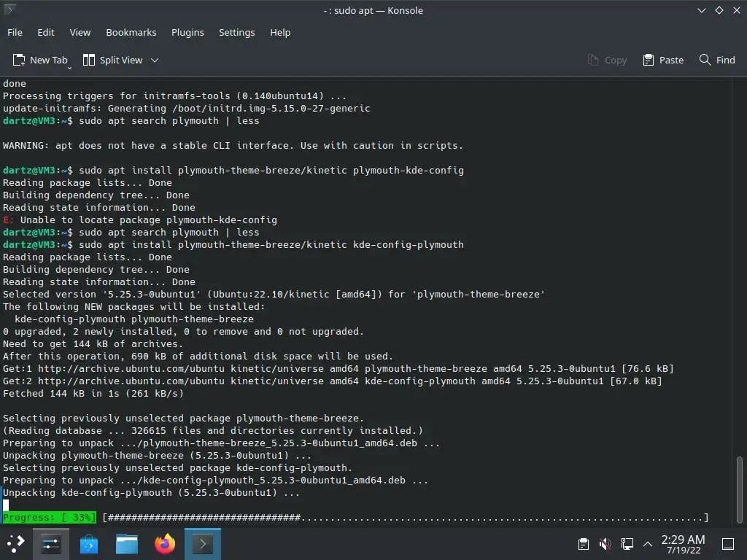Viewport: 747px width, 560px height.
Task: Minimize the Konsole window
Action: (701, 10)
